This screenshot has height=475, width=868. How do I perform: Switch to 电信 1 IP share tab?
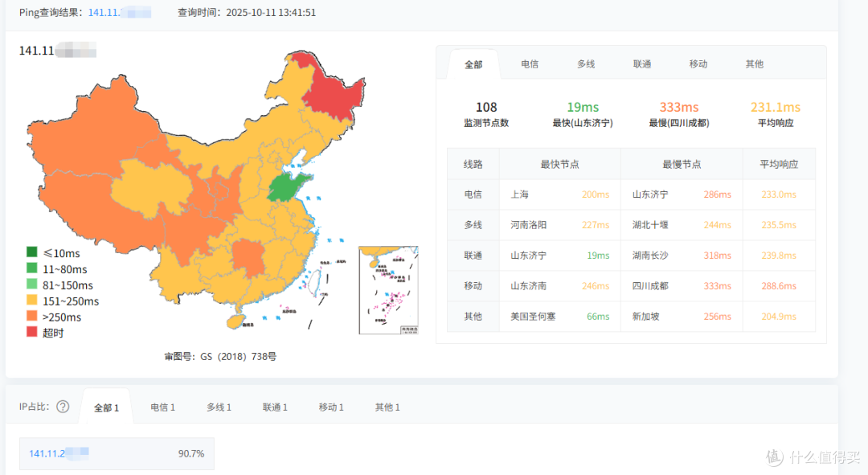[x=162, y=407]
